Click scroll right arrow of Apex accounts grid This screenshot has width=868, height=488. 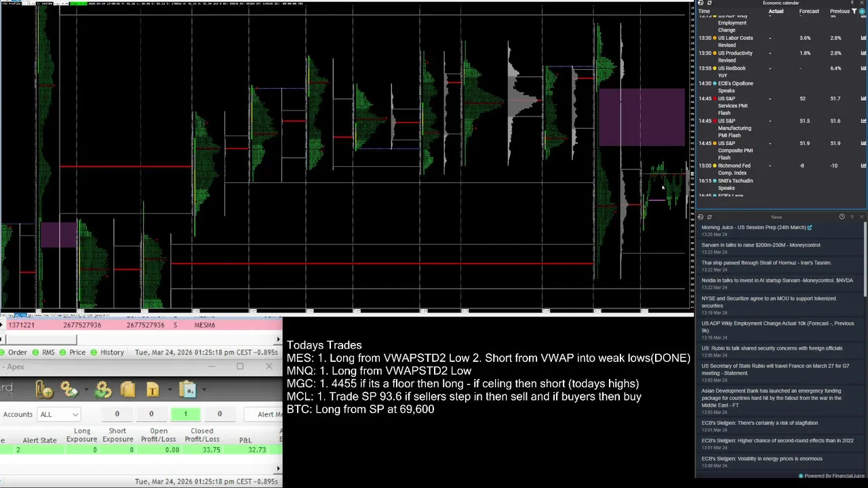[279, 468]
